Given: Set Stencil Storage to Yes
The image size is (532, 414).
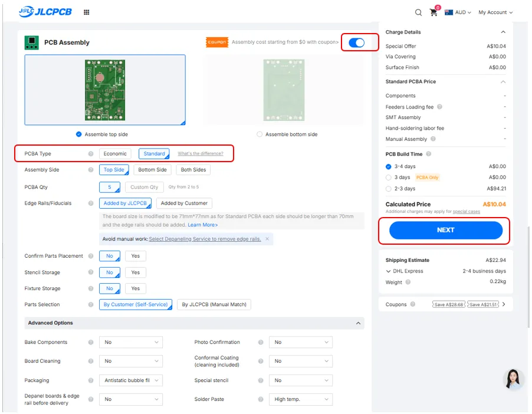Looking at the screenshot, I should click(x=136, y=272).
